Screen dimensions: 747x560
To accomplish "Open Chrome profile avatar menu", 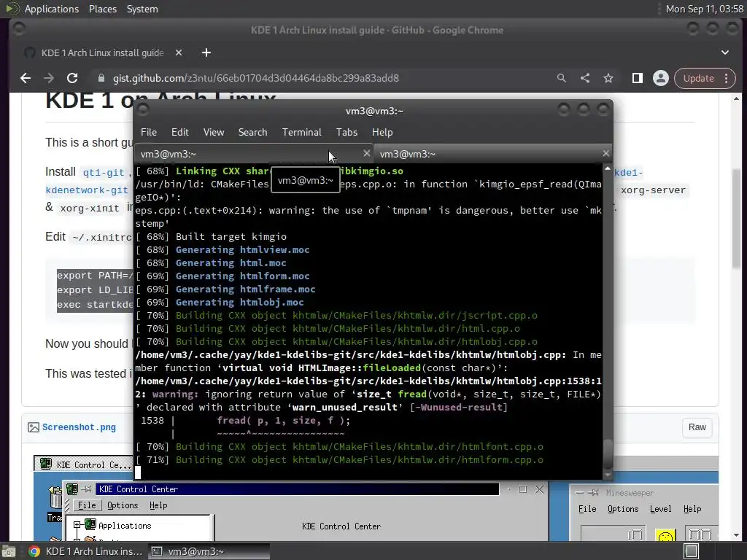I will pos(661,78).
